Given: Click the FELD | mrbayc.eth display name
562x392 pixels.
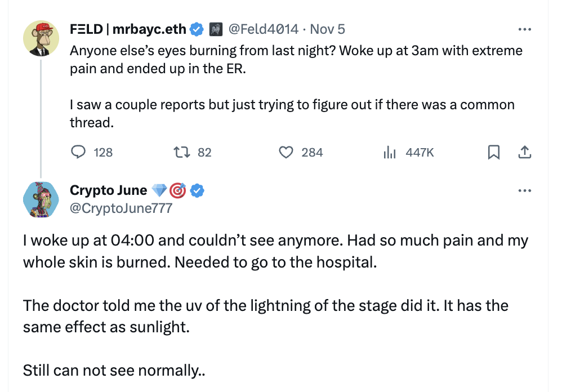Looking at the screenshot, I should click(128, 29).
